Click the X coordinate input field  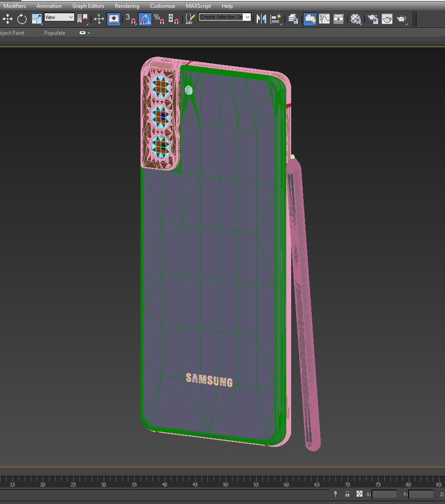384,494
